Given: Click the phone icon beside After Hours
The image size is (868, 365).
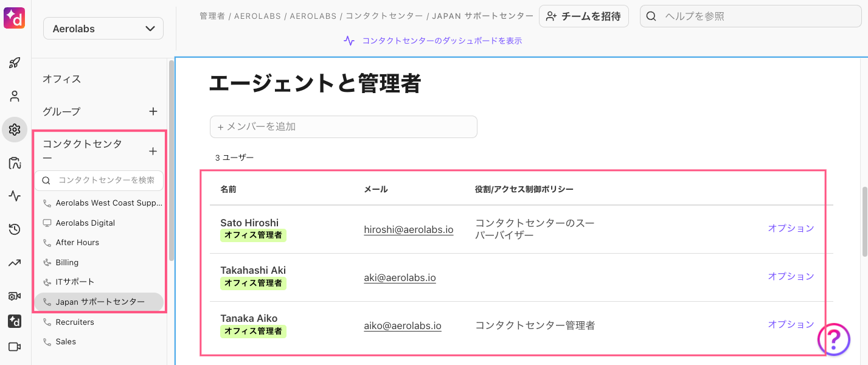Looking at the screenshot, I should coord(47,243).
